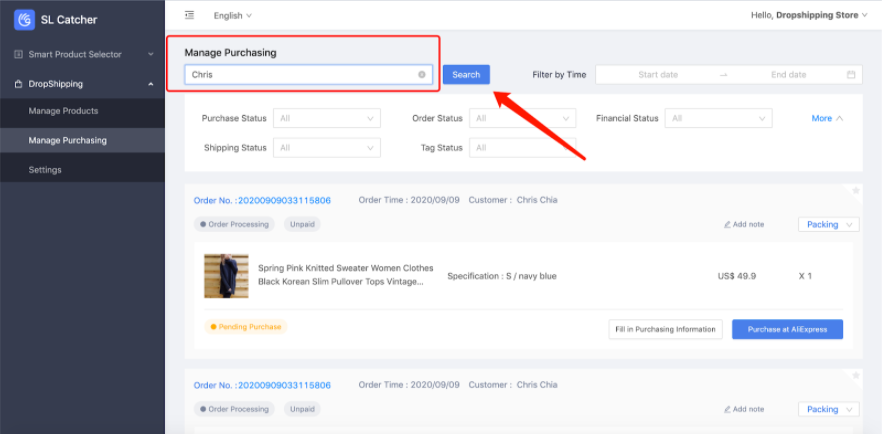Click Unpaid tag on second order
Image resolution: width=882 pixels, height=434 pixels.
[302, 409]
